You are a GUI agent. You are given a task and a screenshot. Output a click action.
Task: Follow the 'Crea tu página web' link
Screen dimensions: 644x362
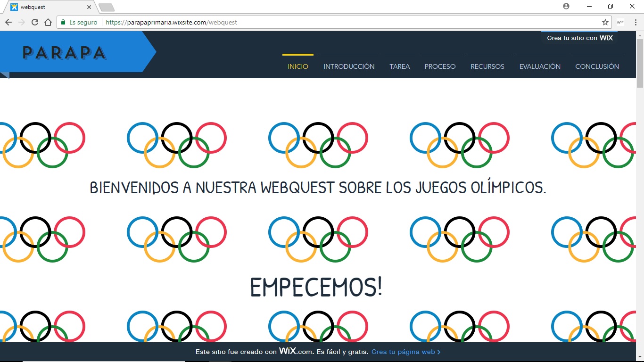coord(406,352)
